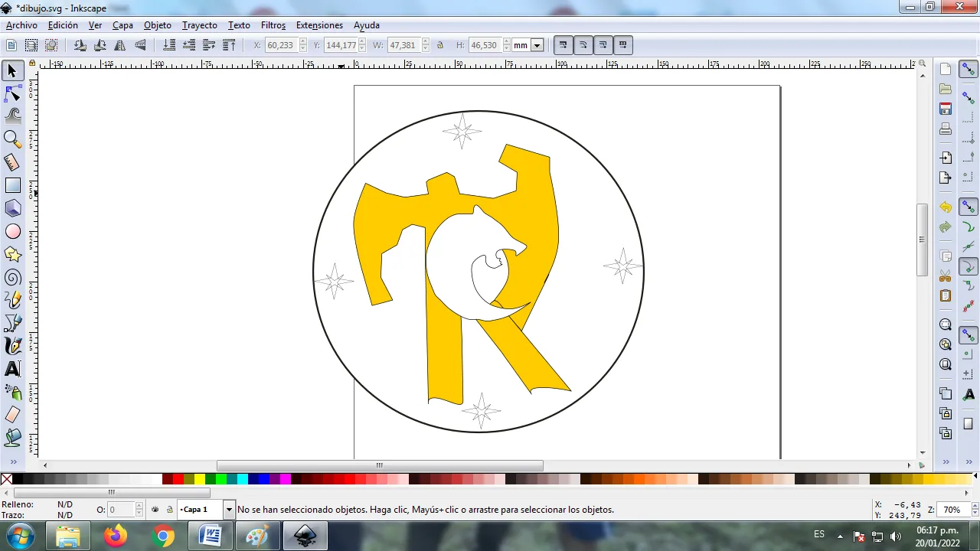
Task: Click the zoom percentage field
Action: click(952, 510)
